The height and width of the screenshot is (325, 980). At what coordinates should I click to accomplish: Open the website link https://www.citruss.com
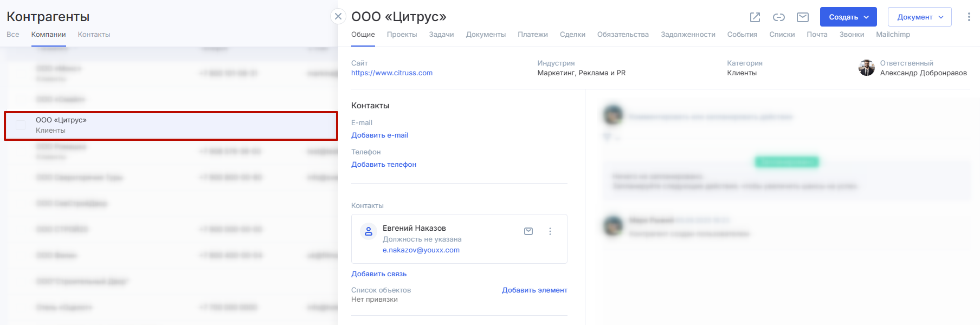[x=392, y=73]
